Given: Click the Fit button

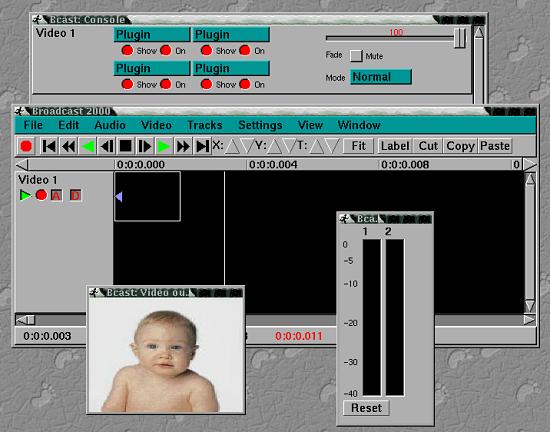Looking at the screenshot, I should point(358,146).
